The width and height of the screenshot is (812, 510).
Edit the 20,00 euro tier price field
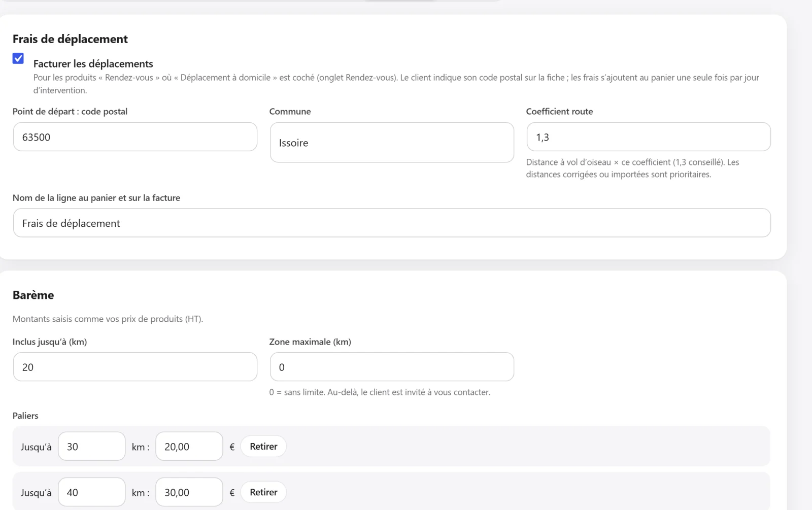[x=189, y=447]
